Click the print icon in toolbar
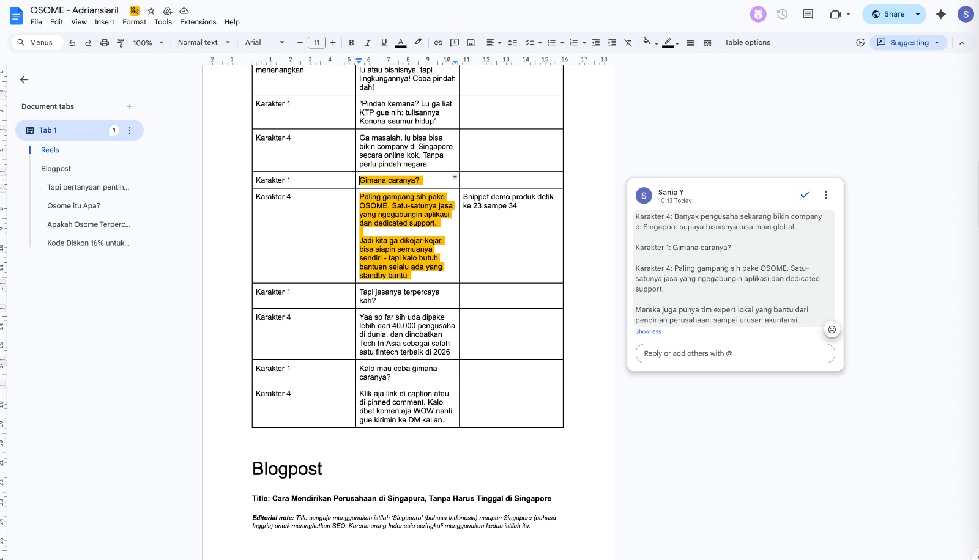The width and height of the screenshot is (979, 560). [105, 43]
